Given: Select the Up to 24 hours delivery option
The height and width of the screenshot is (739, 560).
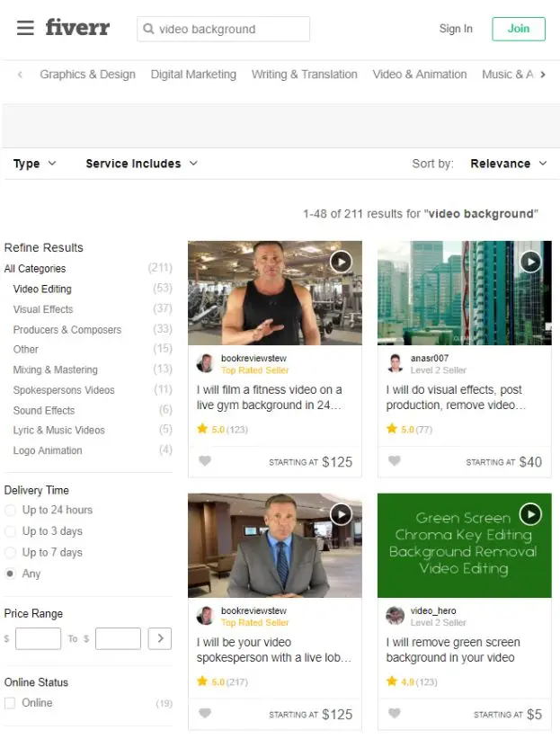Looking at the screenshot, I should pyautogui.click(x=11, y=511).
